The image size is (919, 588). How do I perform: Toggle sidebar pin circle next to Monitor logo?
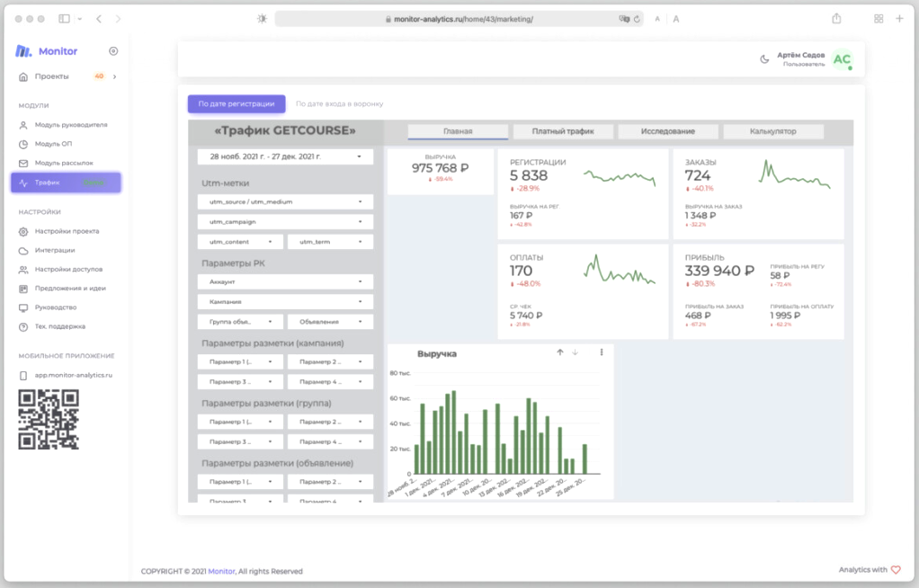pos(113,51)
